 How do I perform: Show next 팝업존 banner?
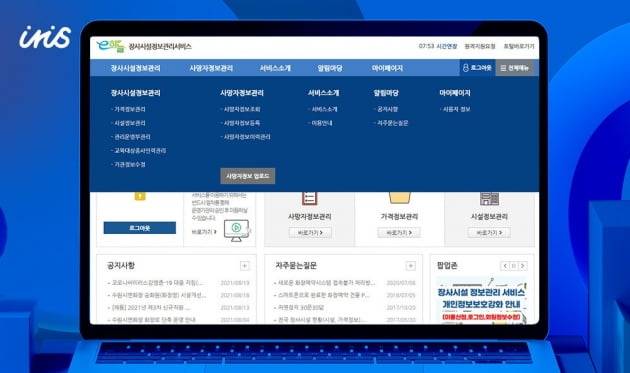click(522, 266)
